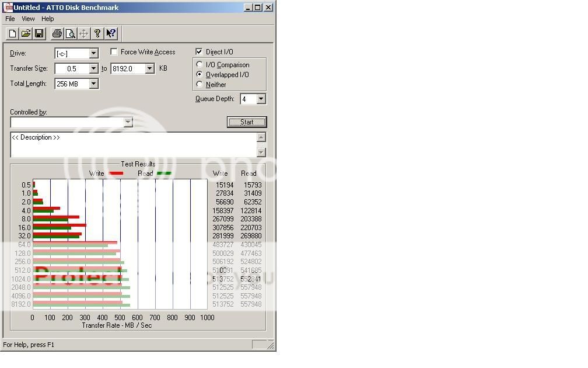Click read value 31409
The image size is (588, 368).
click(253, 193)
